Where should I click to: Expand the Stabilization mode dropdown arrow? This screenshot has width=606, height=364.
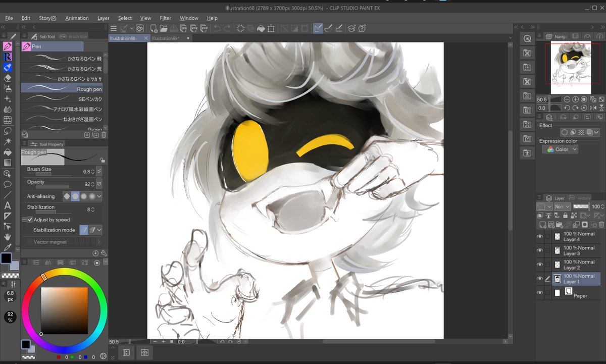coord(99,230)
